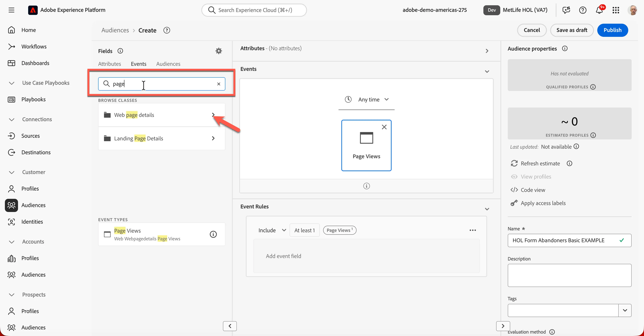Show Fields info tooltip icon
This screenshot has width=644, height=336.
120,51
